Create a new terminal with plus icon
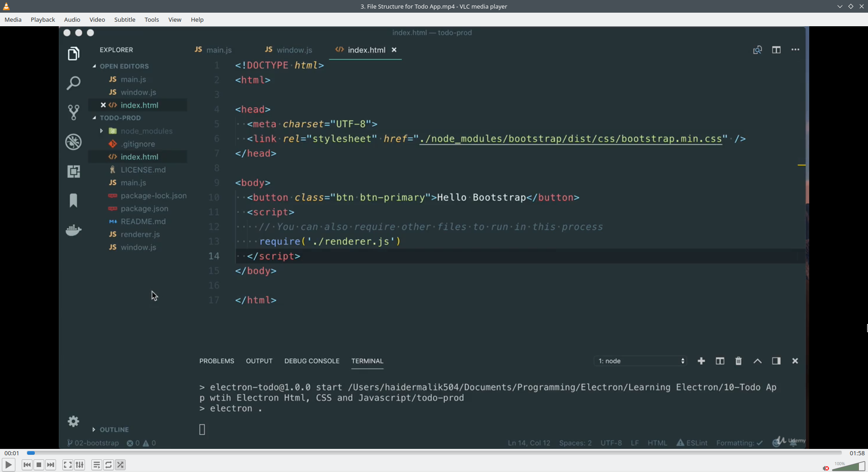Viewport: 868px width, 472px height. point(701,361)
